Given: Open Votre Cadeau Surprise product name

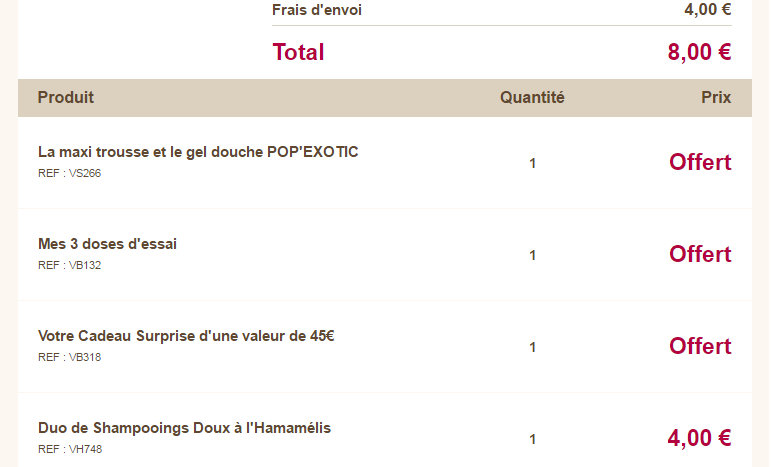Looking at the screenshot, I should pyautogui.click(x=186, y=336).
